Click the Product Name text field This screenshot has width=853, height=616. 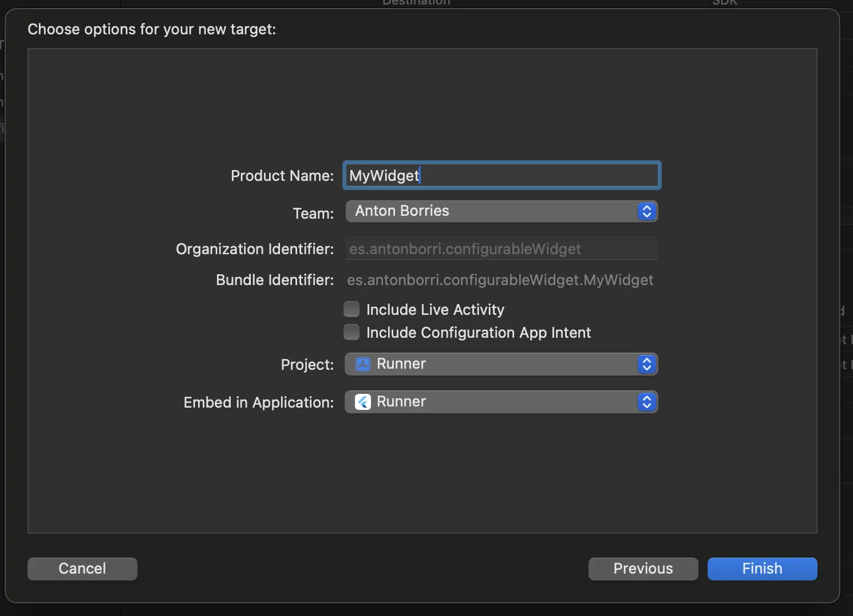point(502,175)
